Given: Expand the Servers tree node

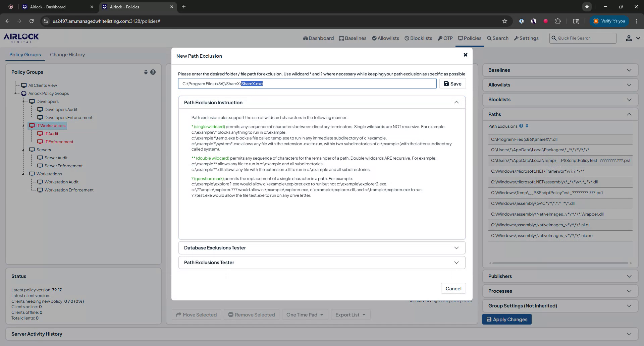Looking at the screenshot, I should 23,150.
